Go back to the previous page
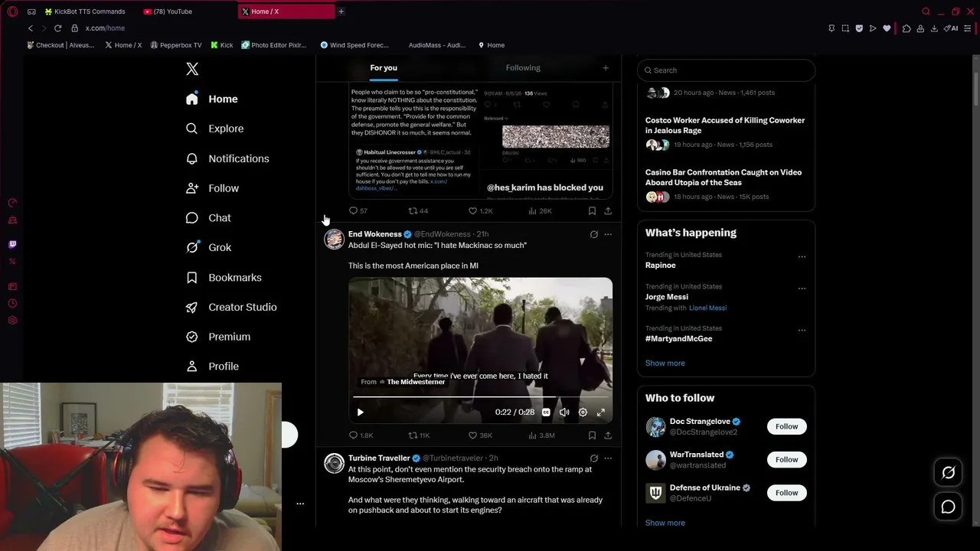 click(31, 28)
